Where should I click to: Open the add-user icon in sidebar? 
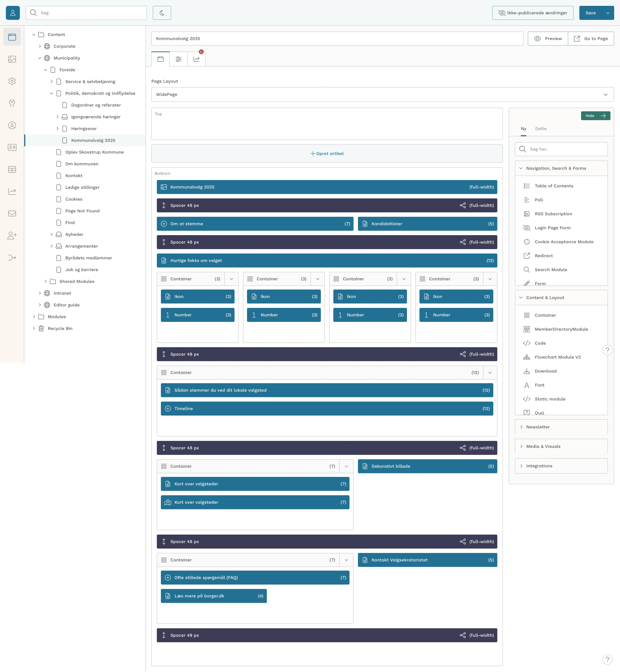(x=12, y=236)
